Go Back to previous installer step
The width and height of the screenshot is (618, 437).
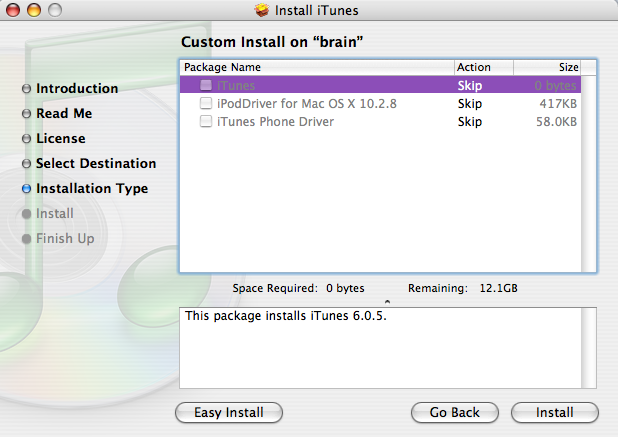(x=454, y=413)
